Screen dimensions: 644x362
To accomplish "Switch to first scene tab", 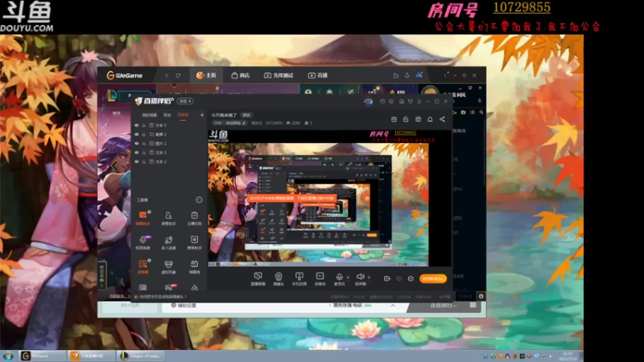I will click(x=150, y=115).
